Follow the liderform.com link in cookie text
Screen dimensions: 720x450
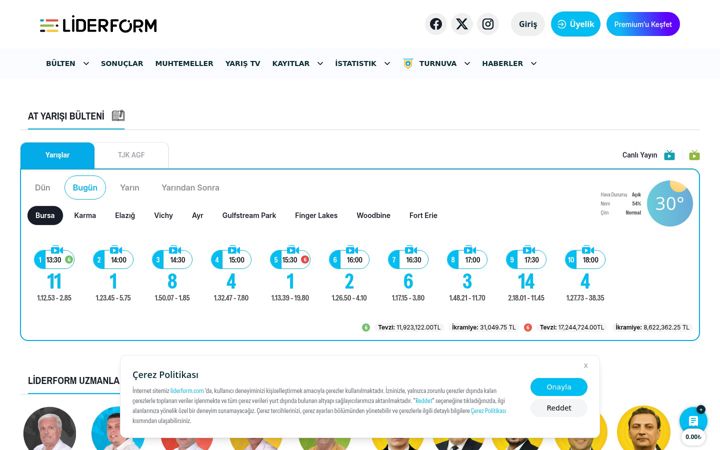(x=187, y=391)
